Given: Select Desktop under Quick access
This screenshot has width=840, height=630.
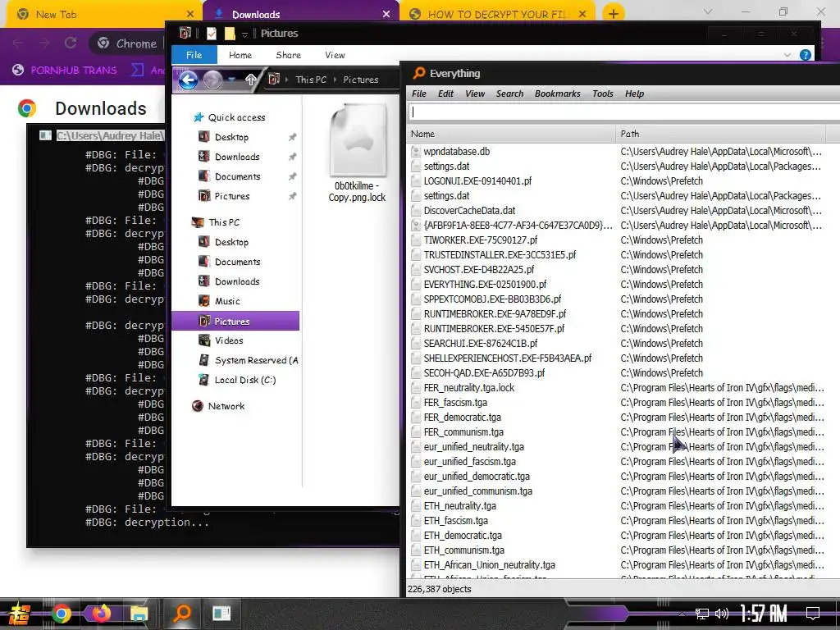Looking at the screenshot, I should point(231,137).
